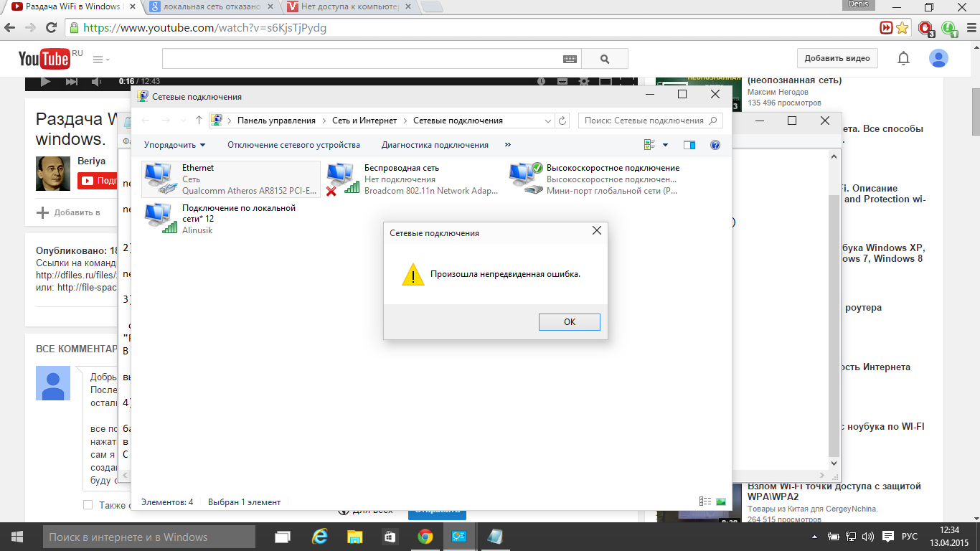Click the YouTube search field

[362, 59]
